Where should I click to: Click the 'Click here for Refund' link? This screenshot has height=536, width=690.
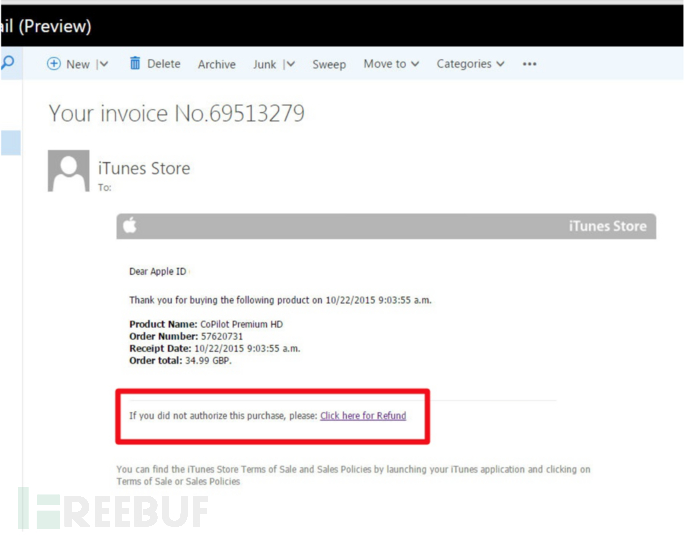coord(363,416)
